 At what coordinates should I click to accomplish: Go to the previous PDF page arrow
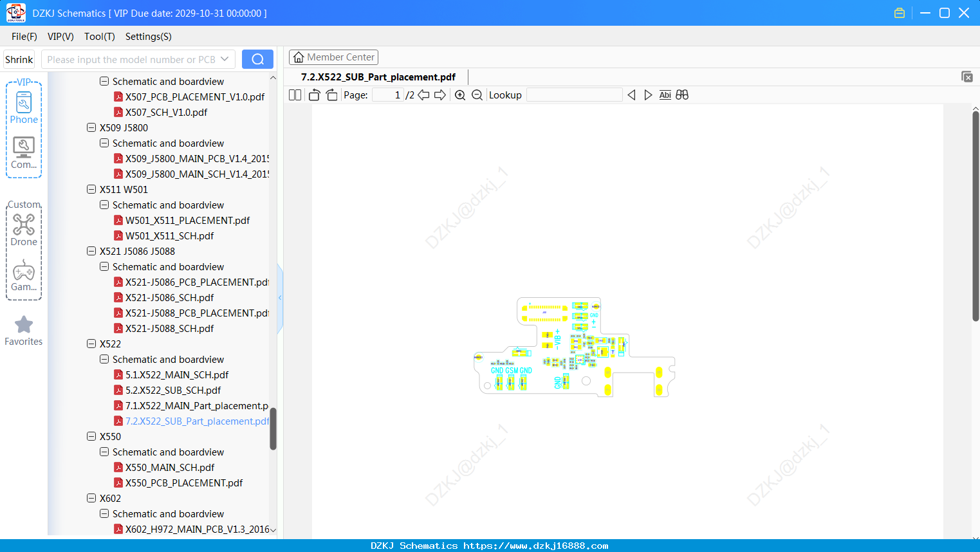(423, 95)
